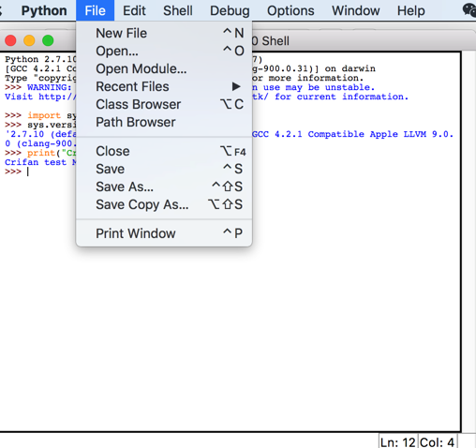The height and width of the screenshot is (448, 476).
Task: Click the yellow minimize window button
Action: click(29, 40)
